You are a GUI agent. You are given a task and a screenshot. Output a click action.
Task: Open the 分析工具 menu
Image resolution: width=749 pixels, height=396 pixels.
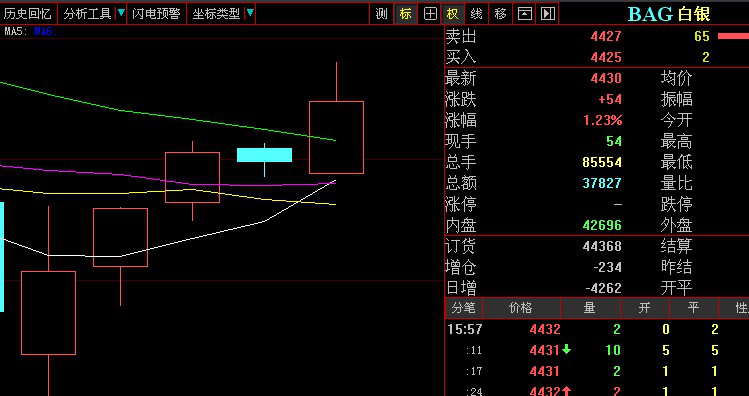pyautogui.click(x=87, y=14)
